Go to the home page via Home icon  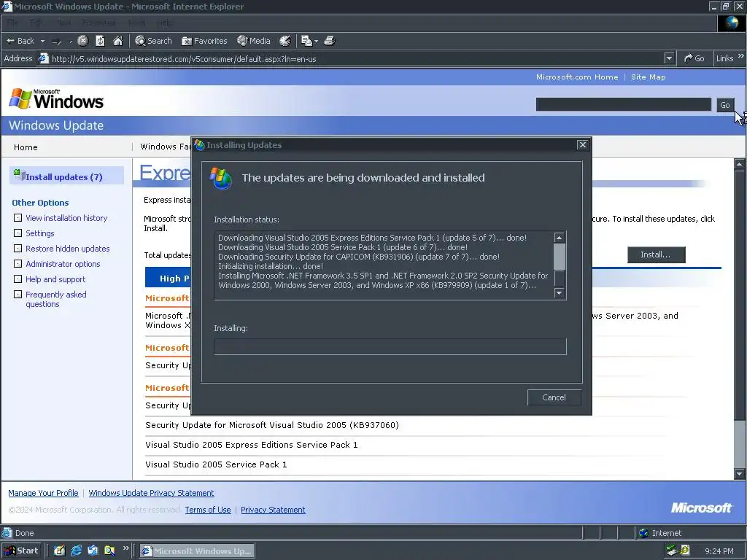pyautogui.click(x=117, y=41)
